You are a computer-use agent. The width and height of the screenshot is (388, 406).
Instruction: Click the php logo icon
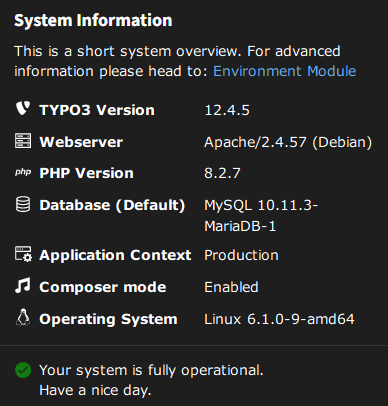pos(23,172)
